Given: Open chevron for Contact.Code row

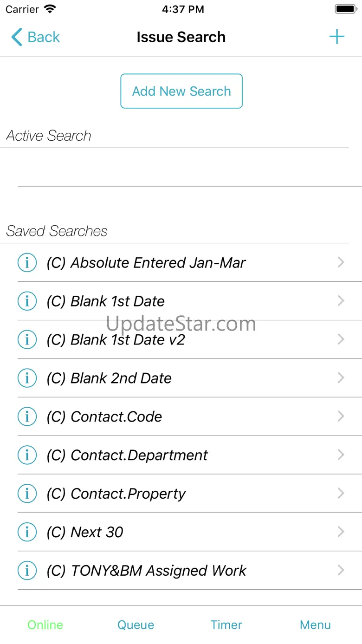Looking at the screenshot, I should [341, 417].
